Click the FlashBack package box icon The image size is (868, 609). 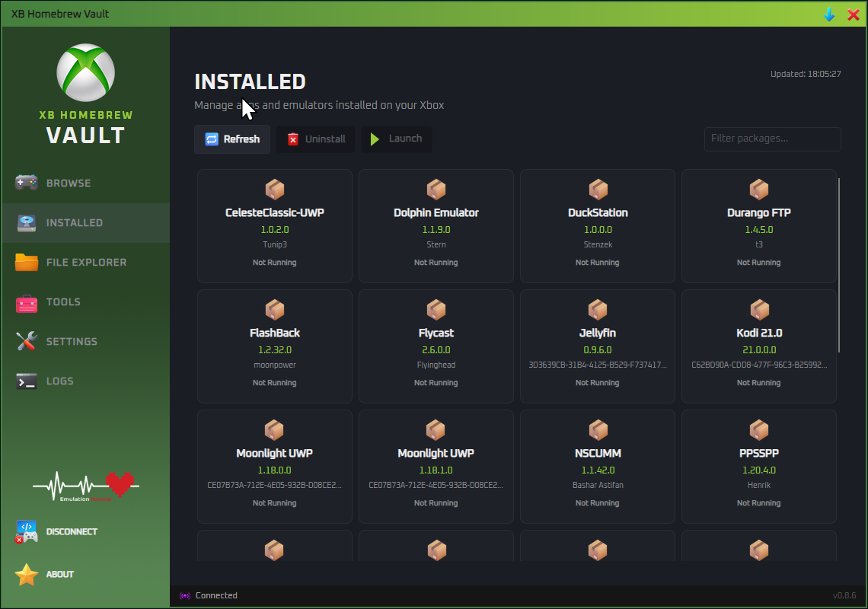click(x=275, y=310)
